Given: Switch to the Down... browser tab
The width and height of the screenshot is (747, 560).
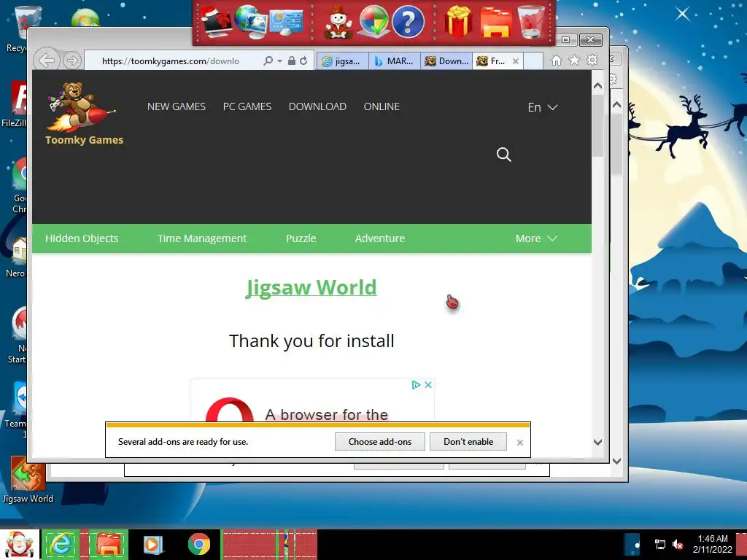Looking at the screenshot, I should (446, 61).
